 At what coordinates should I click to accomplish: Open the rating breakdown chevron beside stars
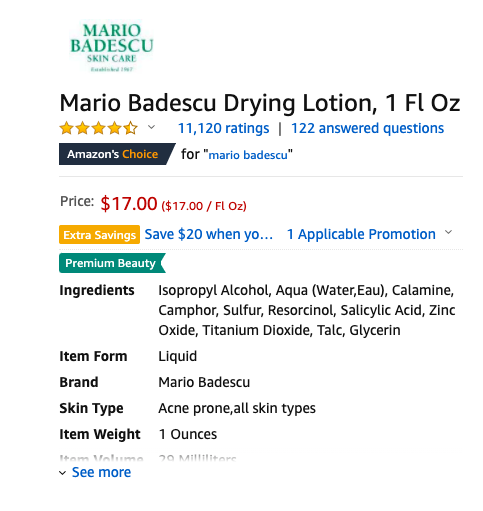151,127
